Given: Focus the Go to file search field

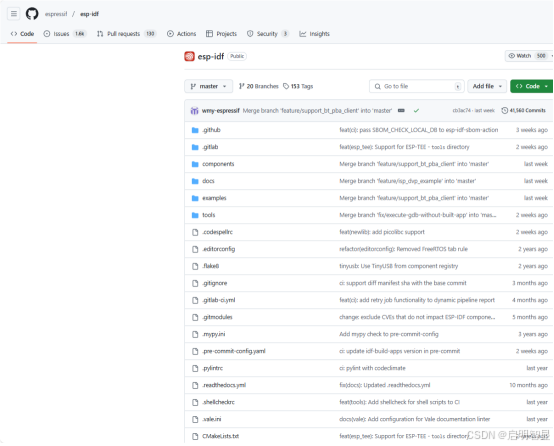Looking at the screenshot, I should point(417,86).
